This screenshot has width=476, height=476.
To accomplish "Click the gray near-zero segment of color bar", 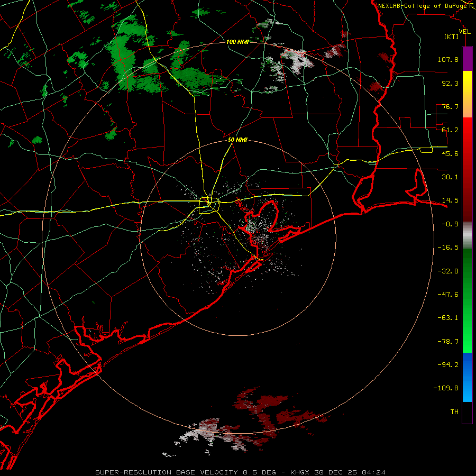I will tap(467, 235).
